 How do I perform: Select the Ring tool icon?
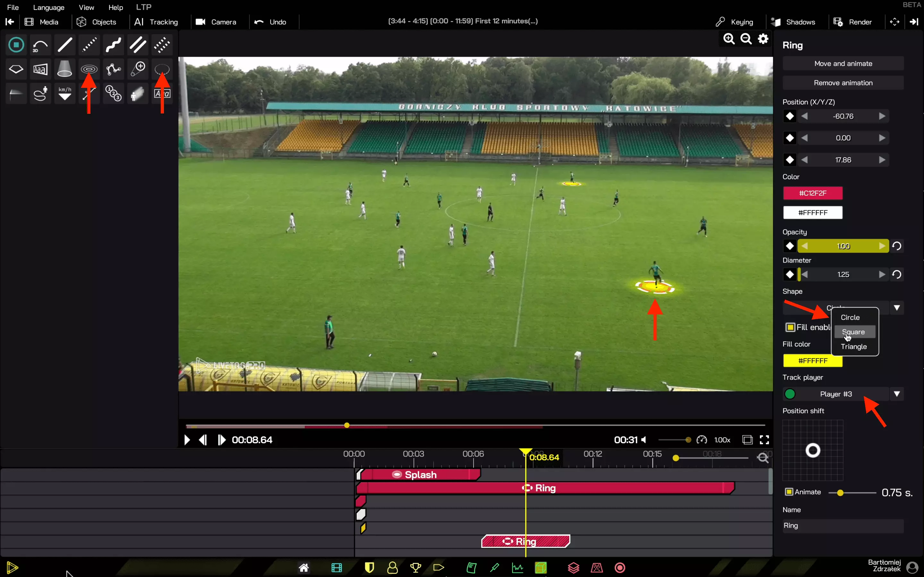click(x=89, y=69)
